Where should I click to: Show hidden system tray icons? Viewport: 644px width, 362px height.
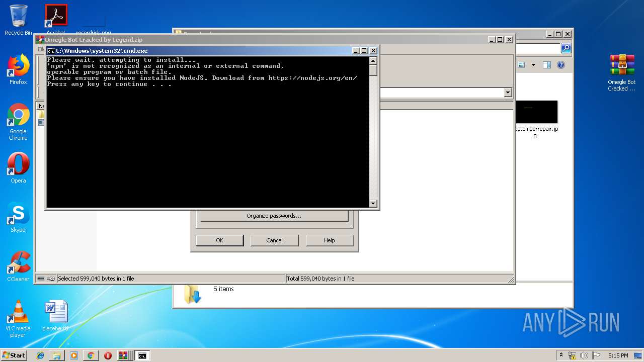pyautogui.click(x=561, y=355)
